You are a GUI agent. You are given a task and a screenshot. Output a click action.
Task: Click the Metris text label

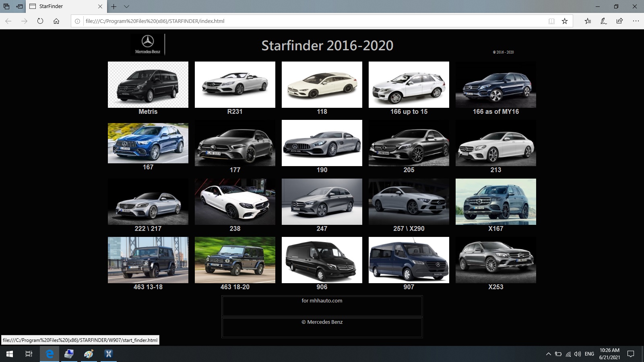[148, 112]
